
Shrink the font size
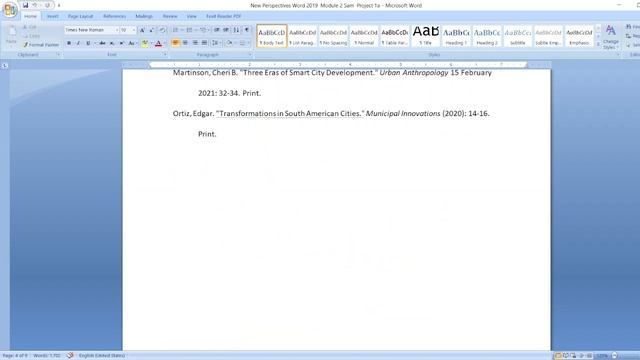tap(152, 30)
